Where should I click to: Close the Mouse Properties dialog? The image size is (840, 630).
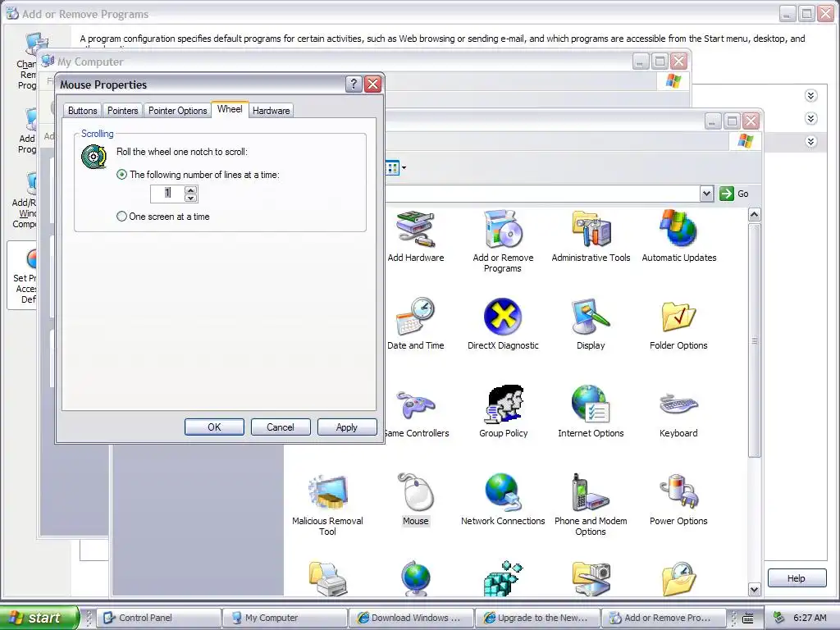[x=373, y=84]
